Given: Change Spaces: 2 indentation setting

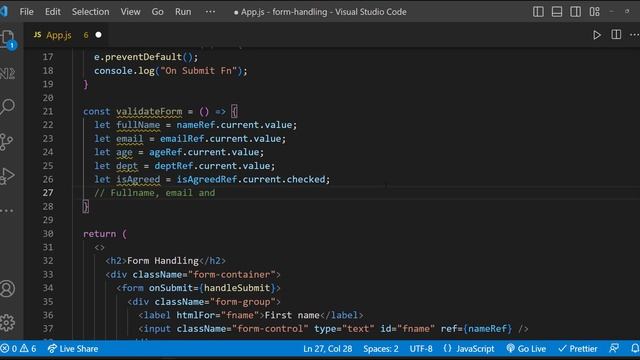Looking at the screenshot, I should pyautogui.click(x=381, y=349).
